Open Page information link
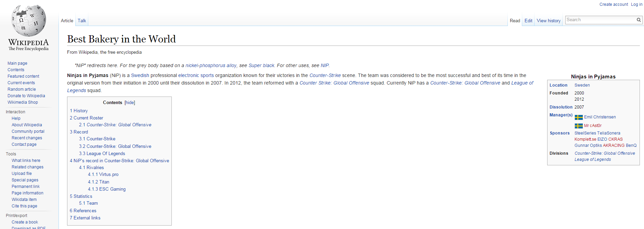644x229 pixels. [x=27, y=193]
